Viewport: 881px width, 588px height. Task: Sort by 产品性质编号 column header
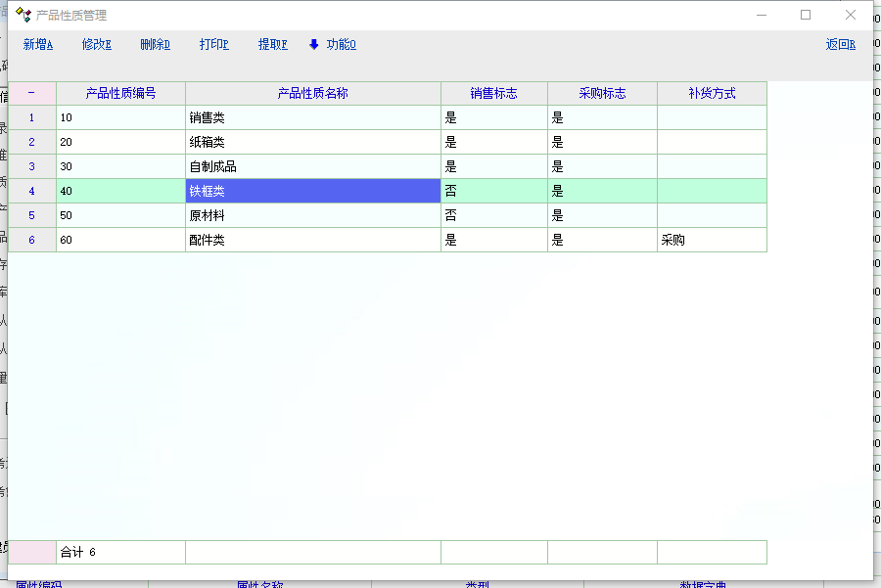pyautogui.click(x=120, y=94)
